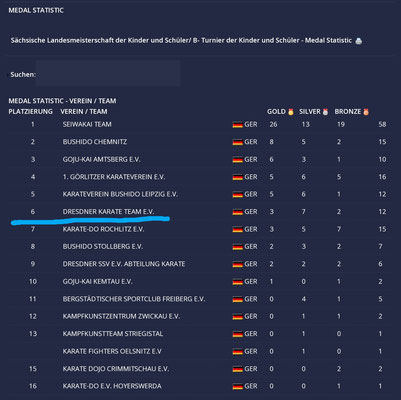Click the flag in Sportclub Freiberg row

tap(238, 299)
